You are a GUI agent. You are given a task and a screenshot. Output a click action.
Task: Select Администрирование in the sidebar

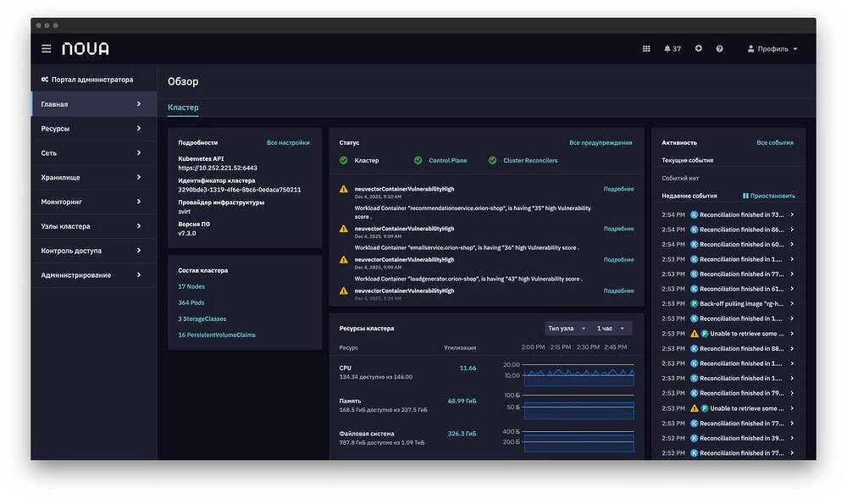(91, 275)
